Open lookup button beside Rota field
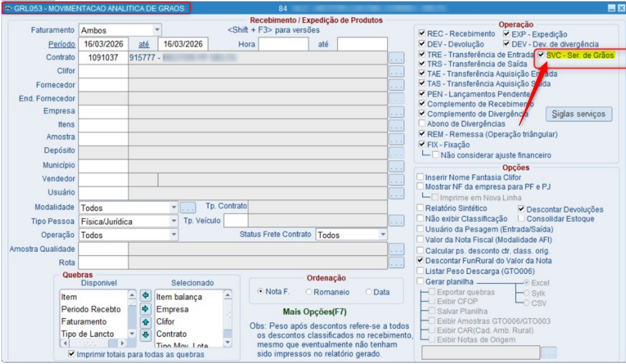 [x=396, y=263]
